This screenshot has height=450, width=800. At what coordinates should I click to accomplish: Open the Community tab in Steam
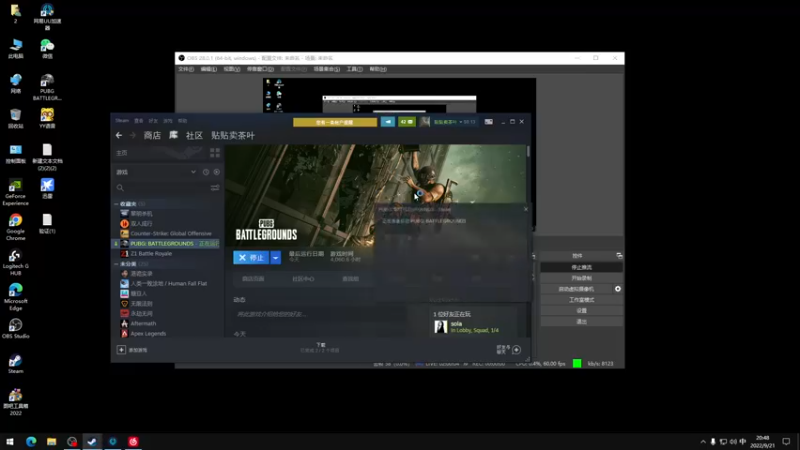click(x=194, y=135)
